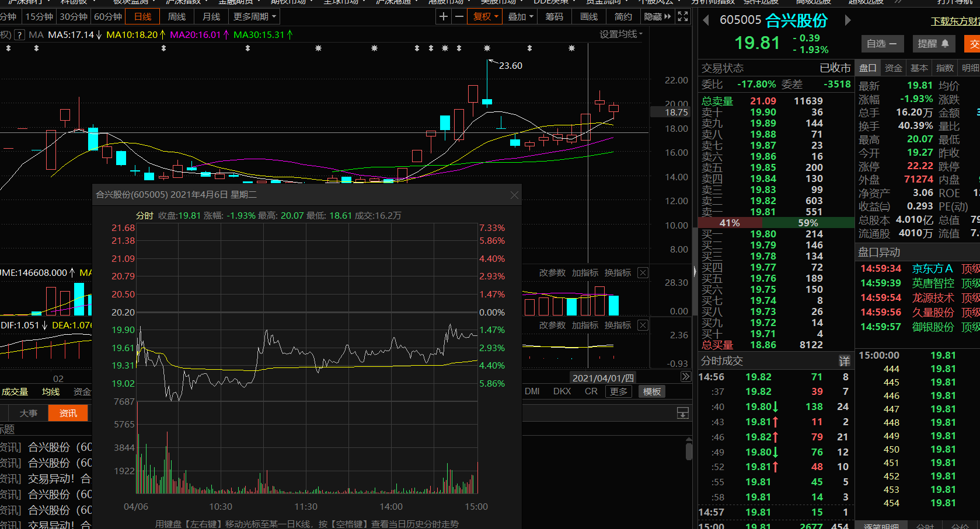Select the 均线 indicator tab
This screenshot has width=980, height=529.
[x=51, y=391]
